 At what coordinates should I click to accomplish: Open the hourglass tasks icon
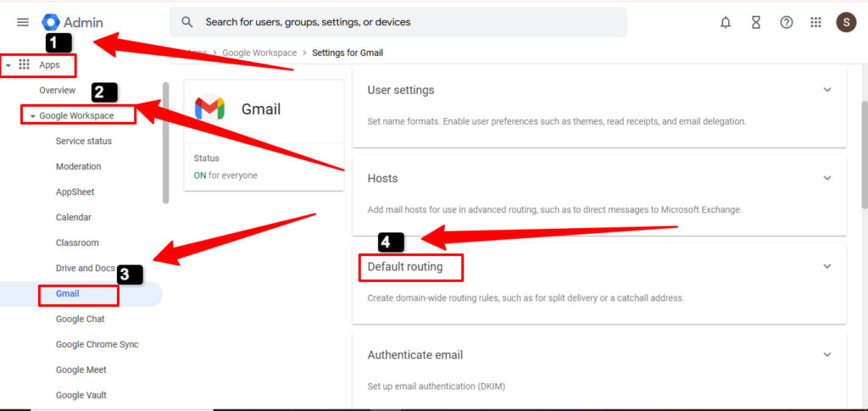pos(756,22)
